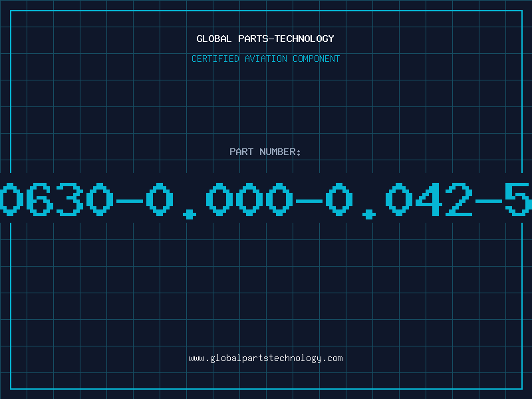Click the GLOBAL PARTS-TECHNOLOGY heading
This screenshot has width=532, height=399.
pyautogui.click(x=265, y=39)
